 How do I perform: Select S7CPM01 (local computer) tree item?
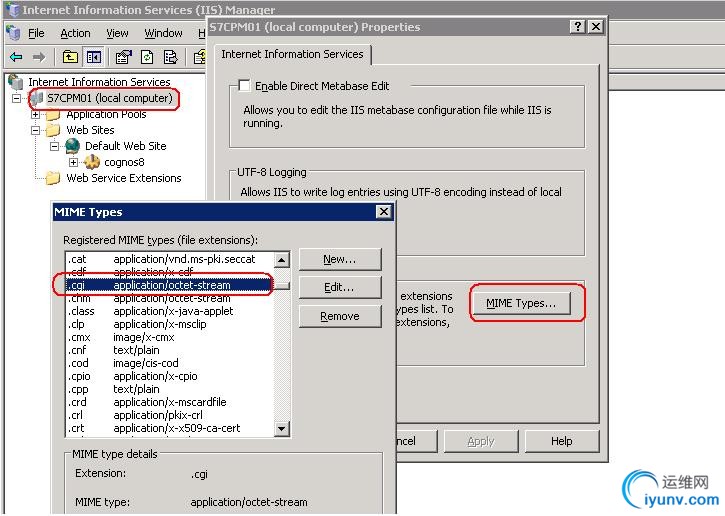coord(110,98)
